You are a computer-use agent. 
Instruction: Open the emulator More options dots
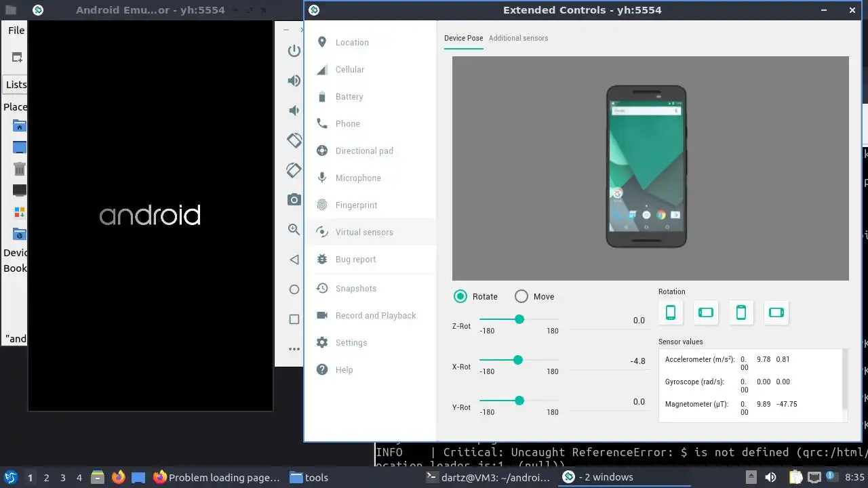pyautogui.click(x=294, y=349)
